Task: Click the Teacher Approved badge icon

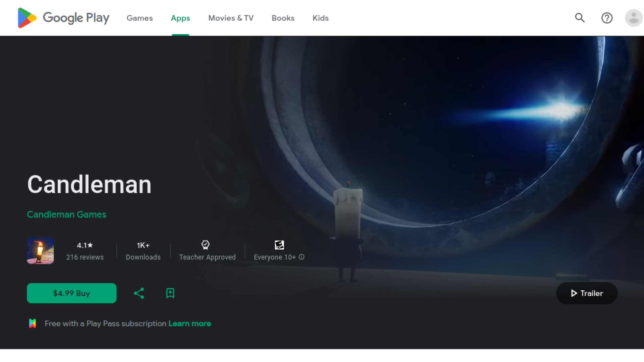Action: (205, 245)
